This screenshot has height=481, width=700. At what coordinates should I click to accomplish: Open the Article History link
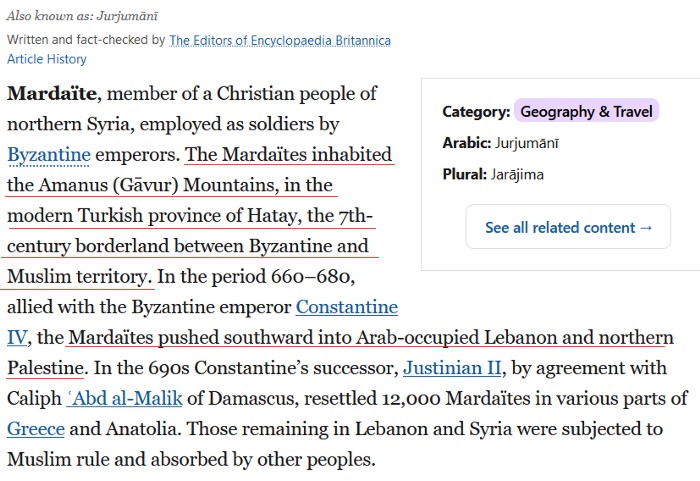pos(47,59)
